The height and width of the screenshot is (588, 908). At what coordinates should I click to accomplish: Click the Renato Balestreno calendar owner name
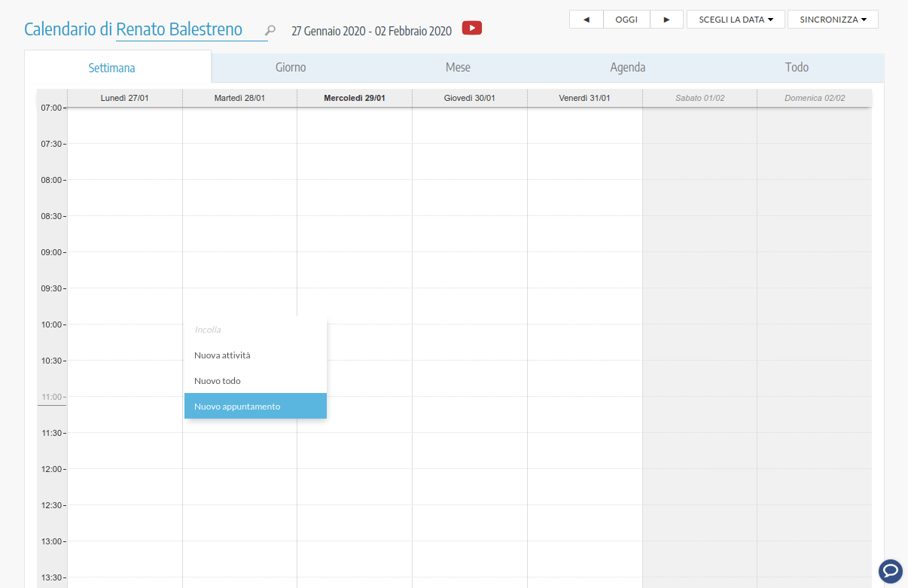click(x=179, y=29)
